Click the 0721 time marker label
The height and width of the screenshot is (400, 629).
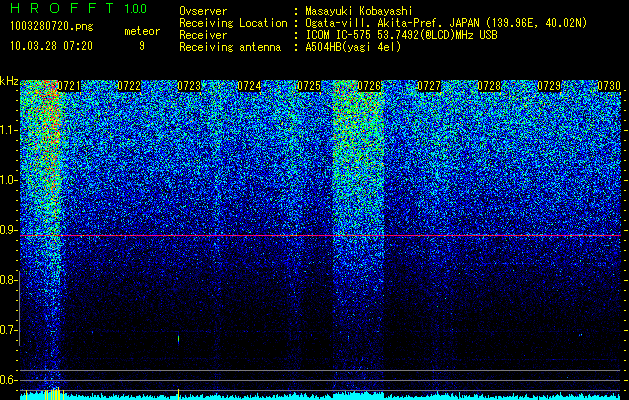(x=69, y=86)
